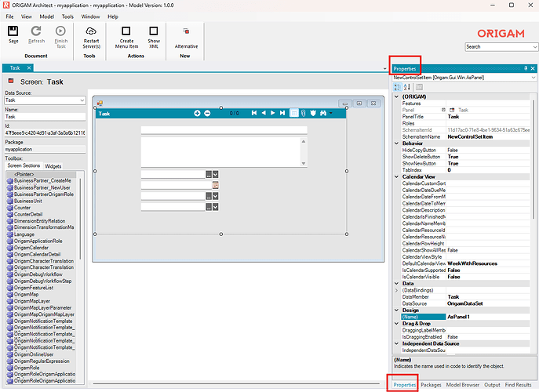
Task: Click Categorized view button in Properties toolbar
Action: coord(397,87)
